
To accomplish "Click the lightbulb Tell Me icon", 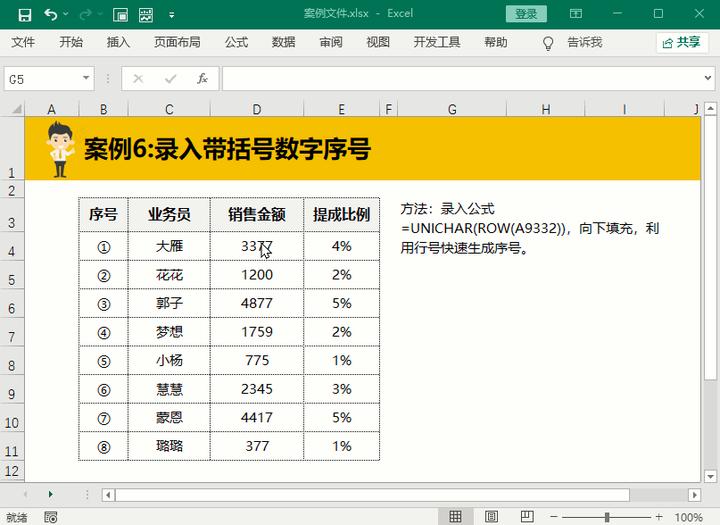I will [x=547, y=43].
